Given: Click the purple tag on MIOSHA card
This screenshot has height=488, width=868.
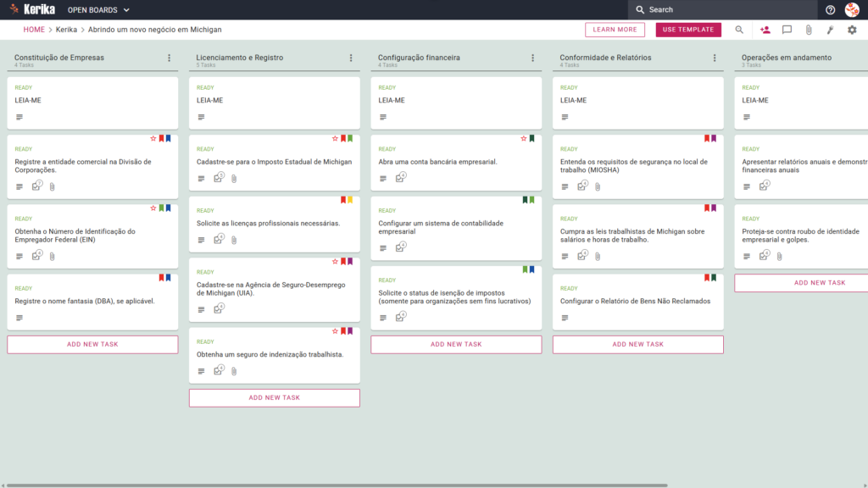Looking at the screenshot, I should [714, 138].
